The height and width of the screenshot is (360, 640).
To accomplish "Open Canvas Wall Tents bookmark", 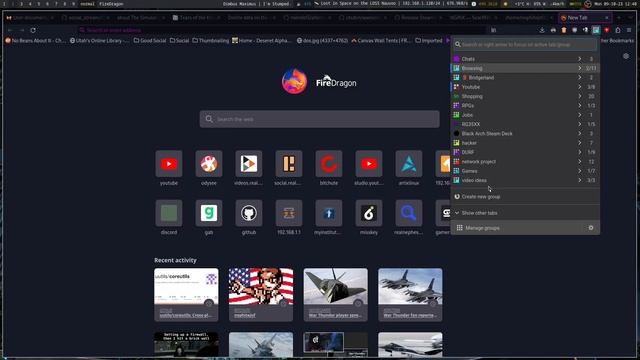I will (x=381, y=40).
